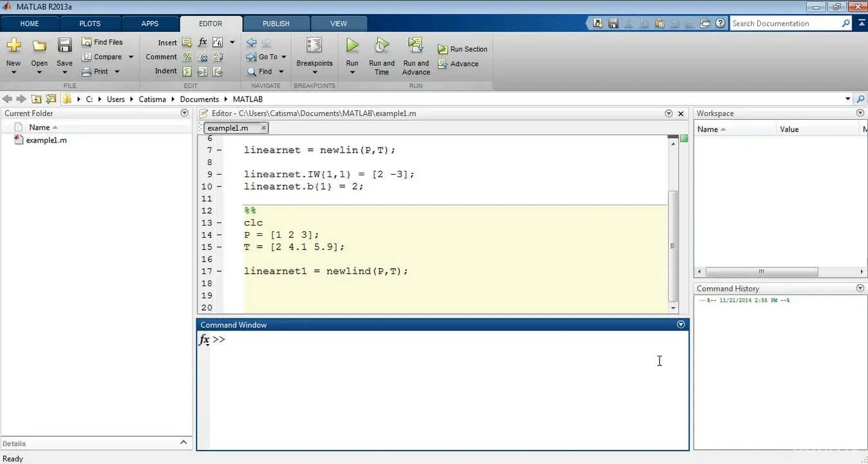Switch to the PLOTS tab

(90, 24)
